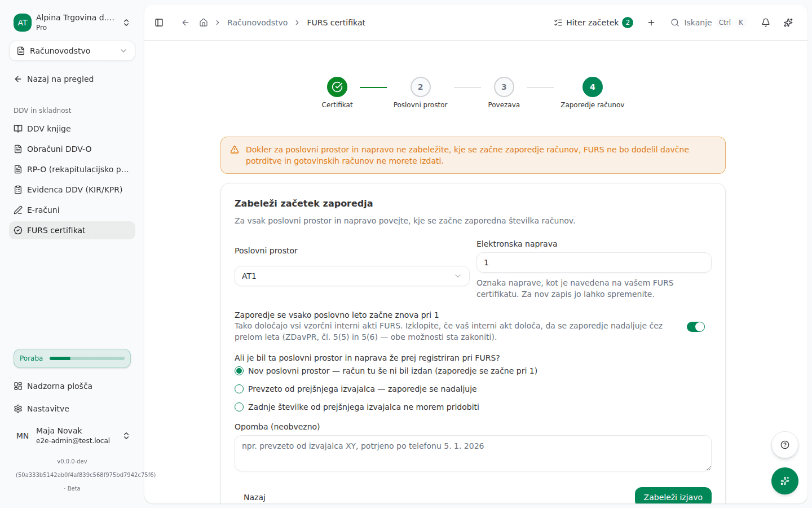812x508 pixels.
Task: Focus the Elektronska naprava input field
Action: 594,262
